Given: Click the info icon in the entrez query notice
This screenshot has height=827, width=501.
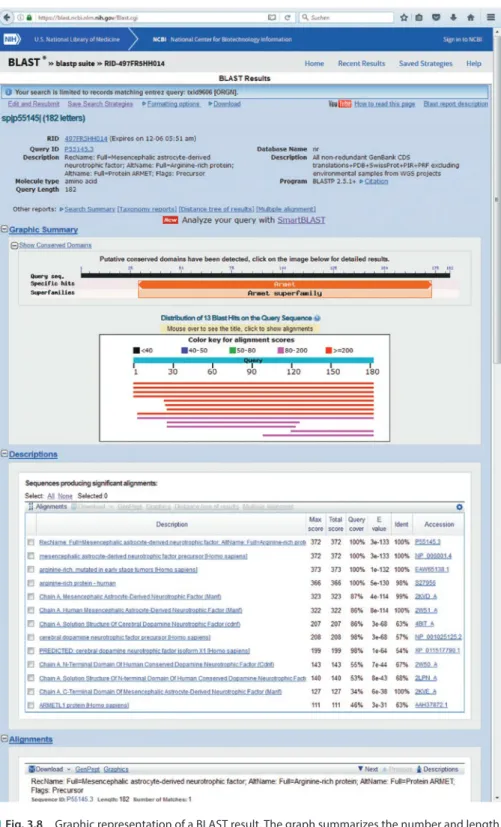Looking at the screenshot, I should point(8,92).
